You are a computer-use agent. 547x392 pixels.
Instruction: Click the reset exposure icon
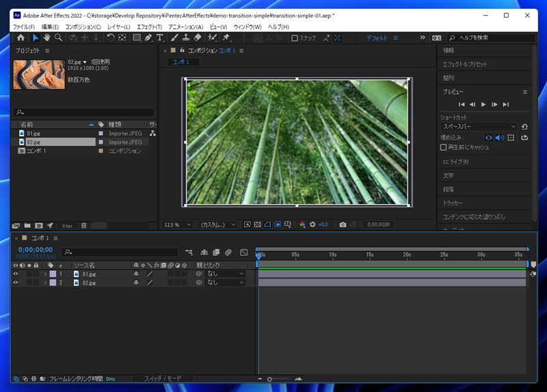coord(312,224)
